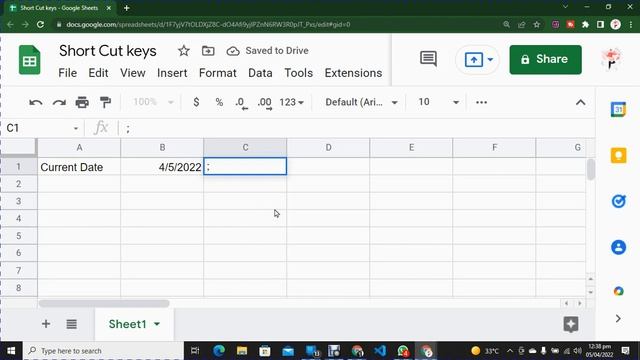Select column E header
Image resolution: width=640 pixels, height=360 pixels.
[411, 148]
